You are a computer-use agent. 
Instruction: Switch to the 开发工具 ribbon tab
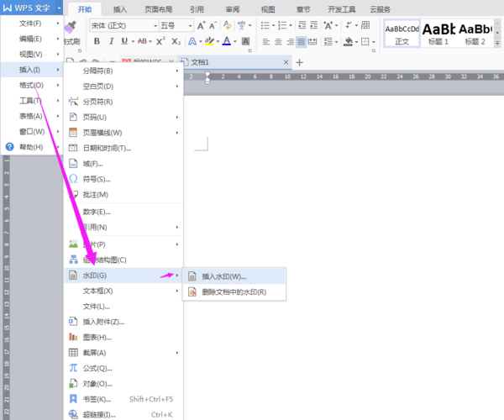[x=342, y=9]
